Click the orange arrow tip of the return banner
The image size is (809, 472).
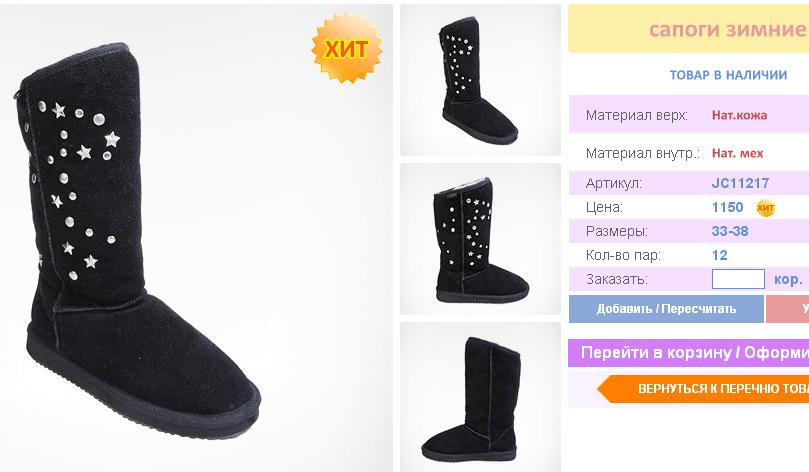[607, 388]
